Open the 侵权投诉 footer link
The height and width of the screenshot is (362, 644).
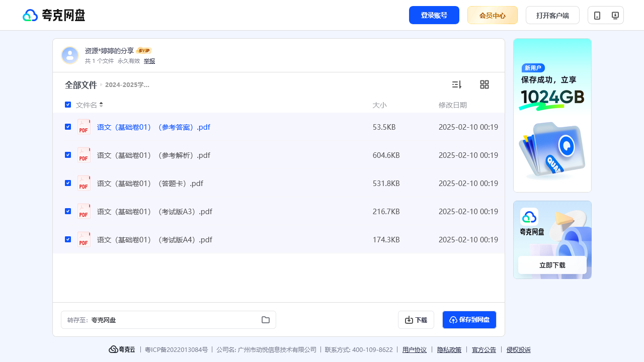(x=519, y=350)
